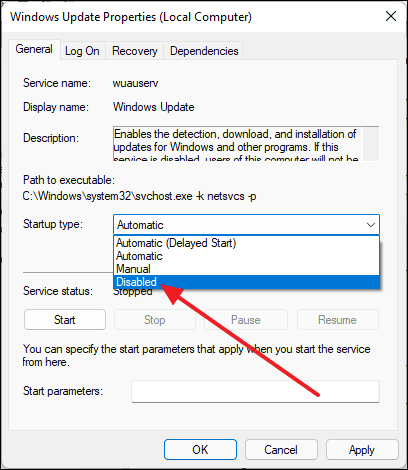
Task: Switch to the Log On tab
Action: coord(82,51)
